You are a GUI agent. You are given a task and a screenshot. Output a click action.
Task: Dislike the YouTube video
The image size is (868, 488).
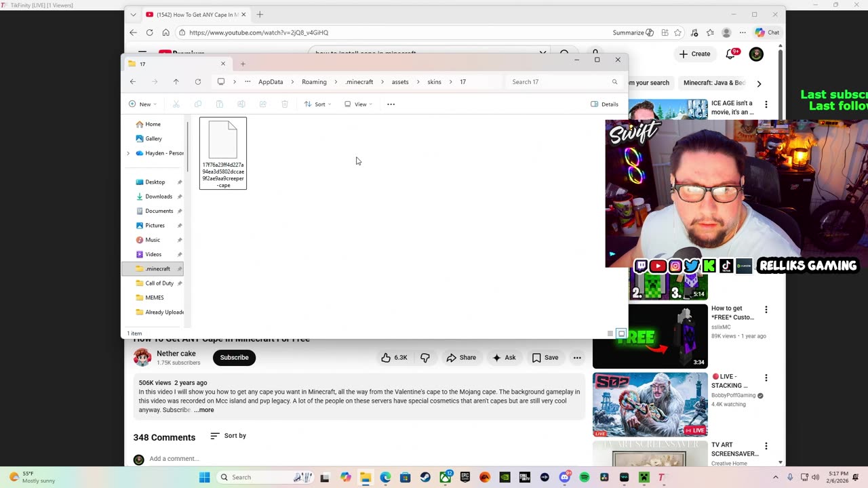(425, 358)
